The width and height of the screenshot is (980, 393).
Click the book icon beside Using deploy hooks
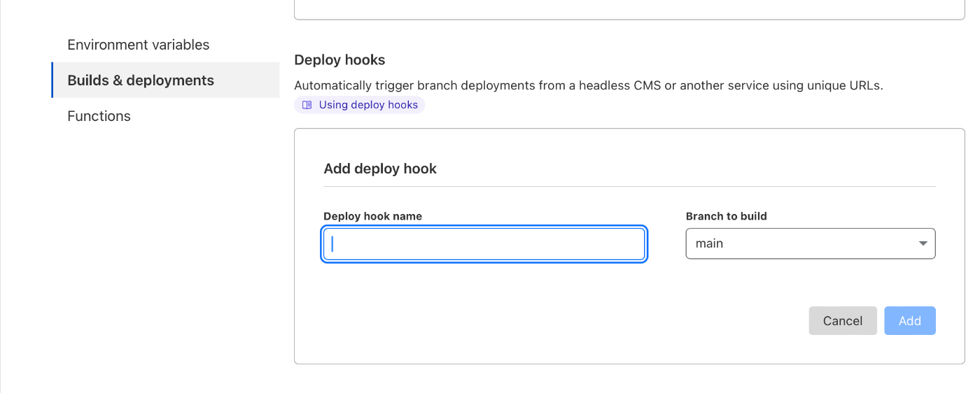(307, 105)
